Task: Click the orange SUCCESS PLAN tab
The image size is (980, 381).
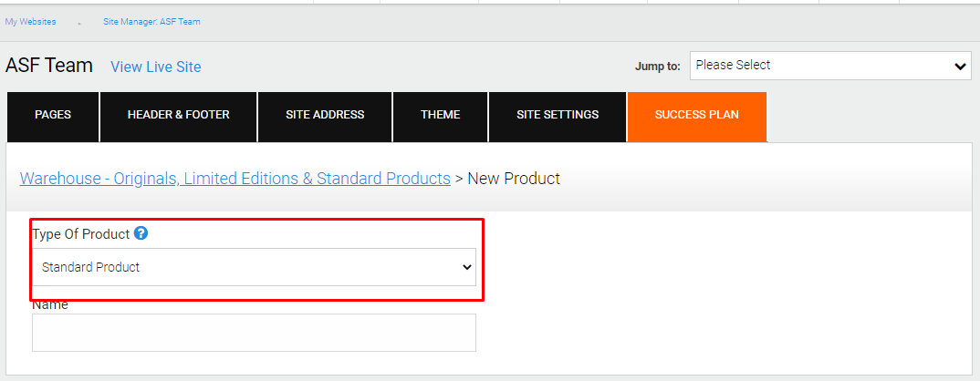Action: (697, 117)
